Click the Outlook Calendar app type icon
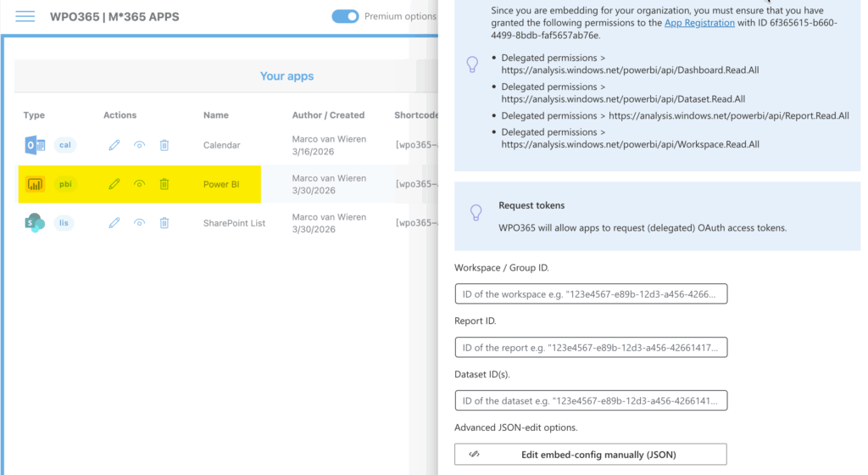Image resolution: width=868 pixels, height=475 pixels. (35, 145)
